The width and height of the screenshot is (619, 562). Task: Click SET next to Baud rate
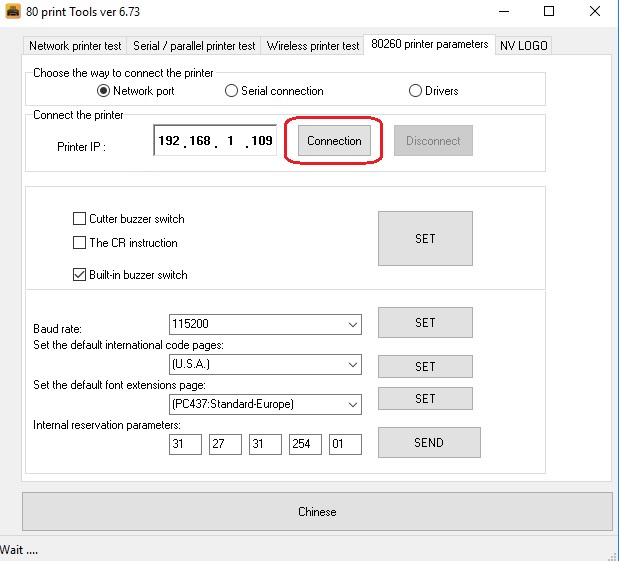[x=425, y=323]
